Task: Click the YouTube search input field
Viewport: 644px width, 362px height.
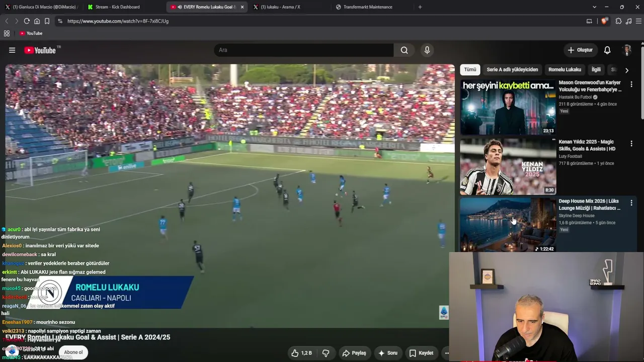Action: (304, 50)
